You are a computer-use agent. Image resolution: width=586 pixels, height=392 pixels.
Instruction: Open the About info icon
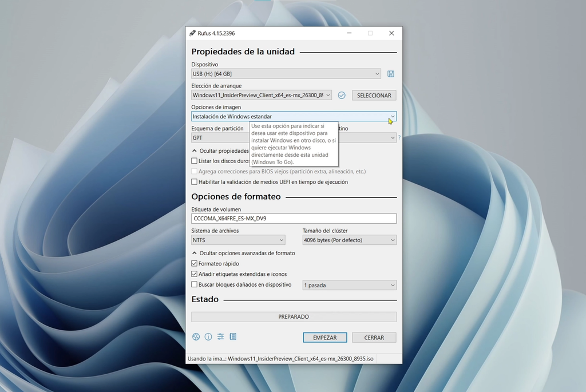click(208, 336)
